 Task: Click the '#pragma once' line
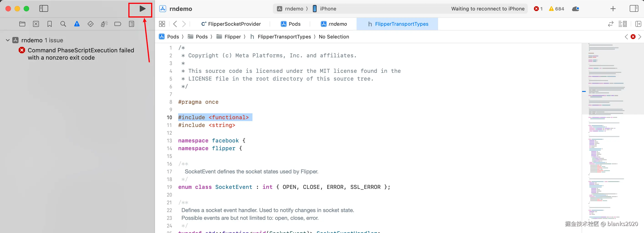[x=198, y=102]
